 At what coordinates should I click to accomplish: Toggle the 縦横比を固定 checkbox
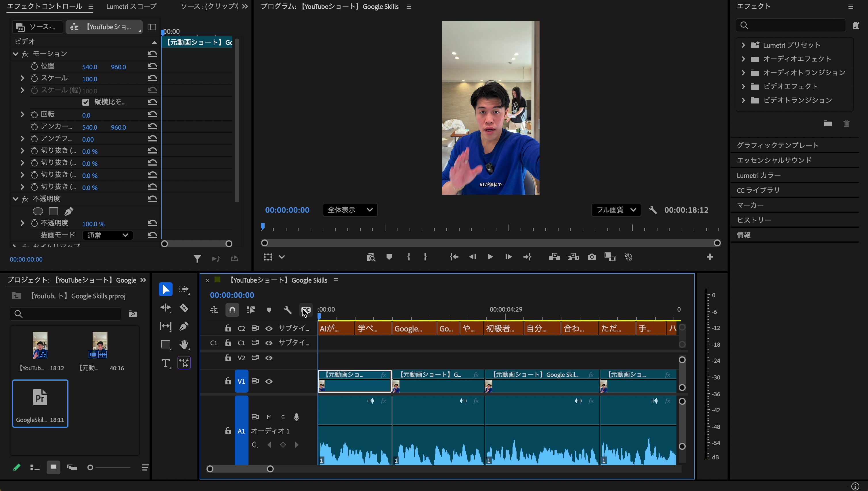(x=86, y=102)
